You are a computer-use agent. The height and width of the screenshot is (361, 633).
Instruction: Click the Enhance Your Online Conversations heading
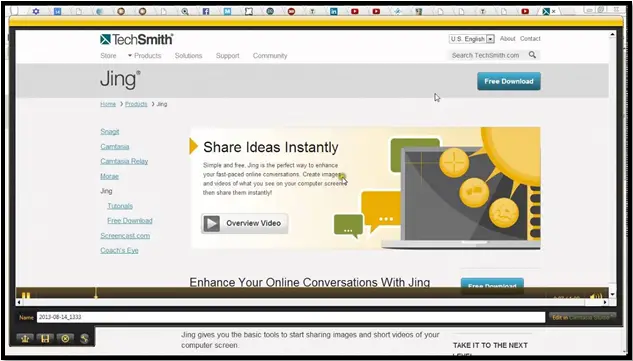tap(310, 282)
